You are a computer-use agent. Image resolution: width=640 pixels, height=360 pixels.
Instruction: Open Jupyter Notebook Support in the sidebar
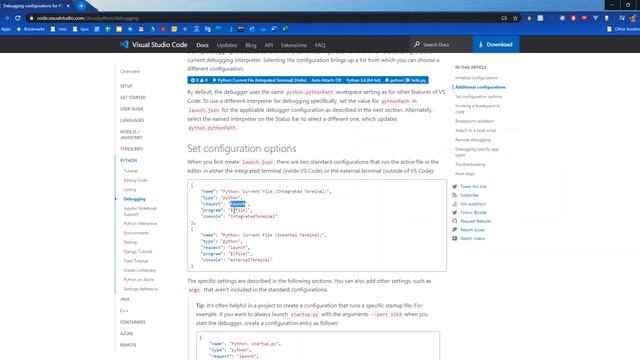tap(140, 211)
